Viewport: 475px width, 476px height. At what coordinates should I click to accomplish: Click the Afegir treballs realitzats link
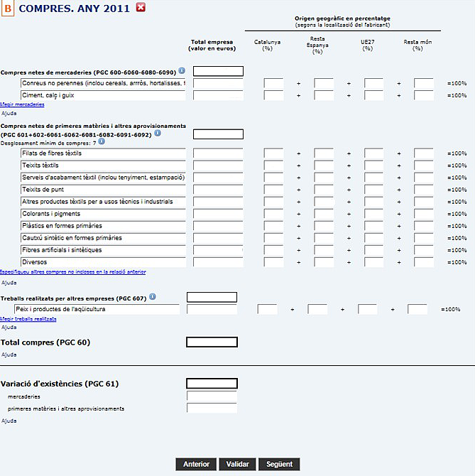click(x=28, y=319)
